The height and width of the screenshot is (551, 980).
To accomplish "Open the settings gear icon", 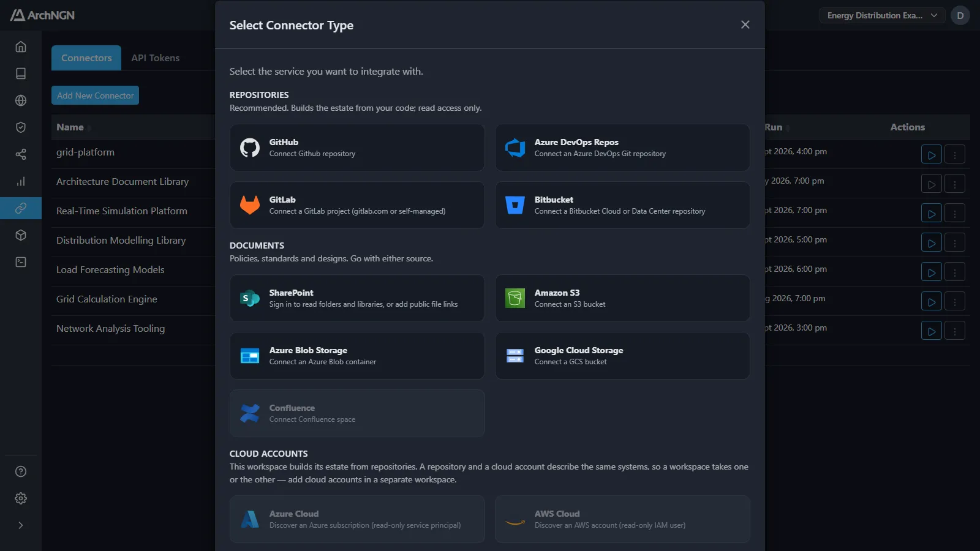I will pos(21,498).
